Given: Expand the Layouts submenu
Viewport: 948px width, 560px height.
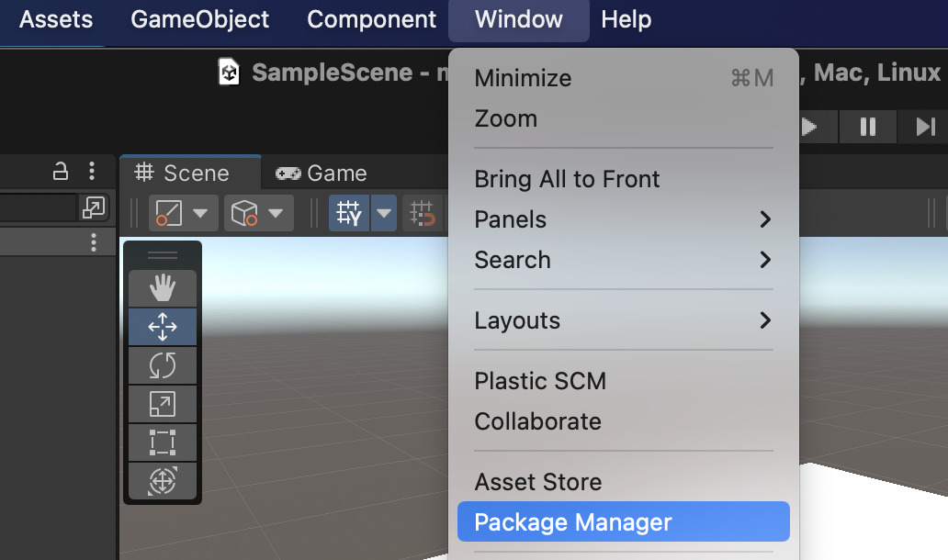Looking at the screenshot, I should point(623,320).
